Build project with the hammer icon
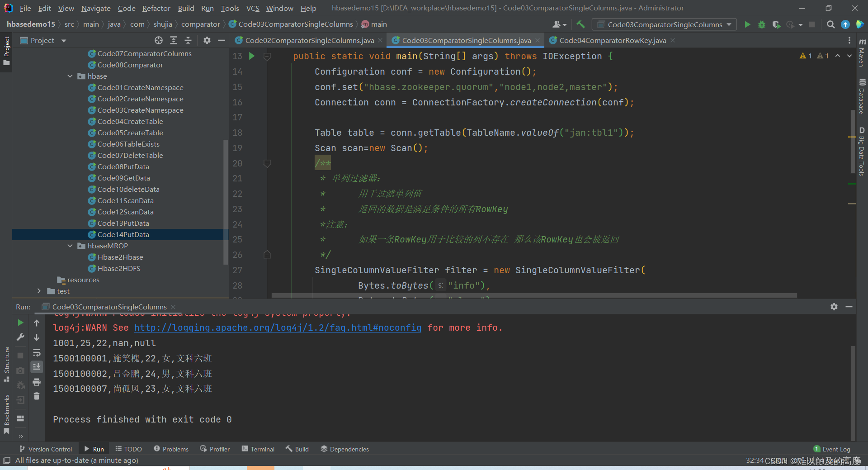 tap(580, 24)
